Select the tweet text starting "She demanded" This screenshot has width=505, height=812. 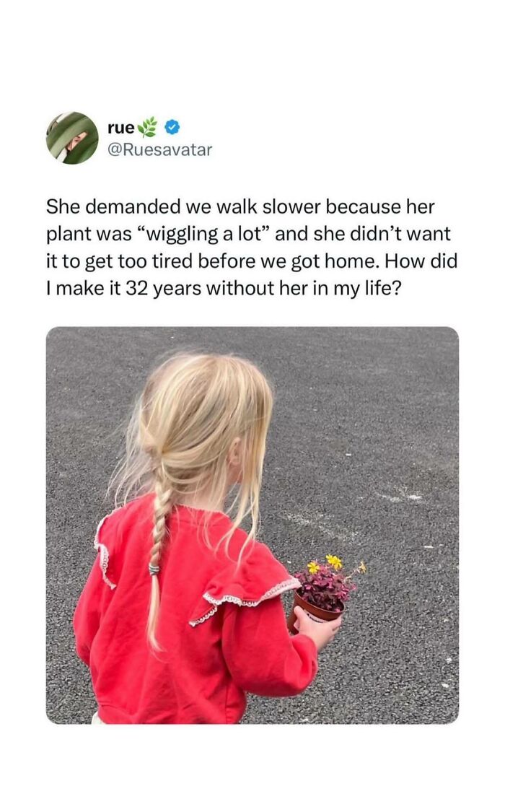252,247
